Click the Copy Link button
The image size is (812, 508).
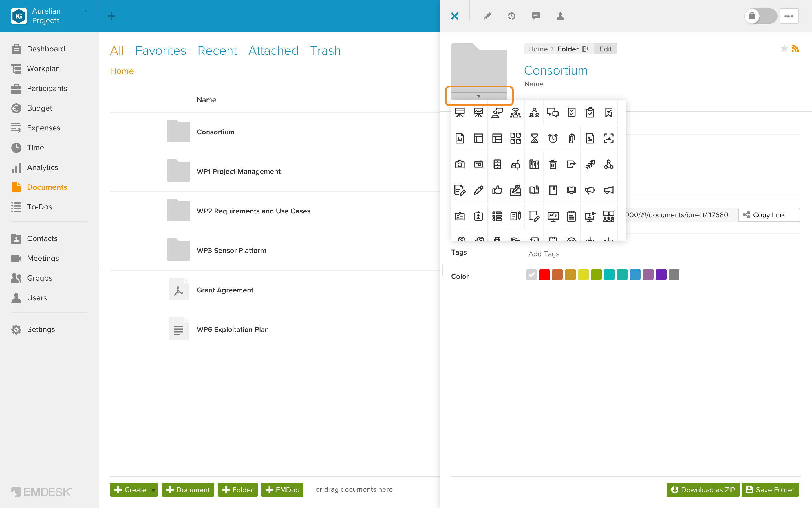click(x=769, y=215)
